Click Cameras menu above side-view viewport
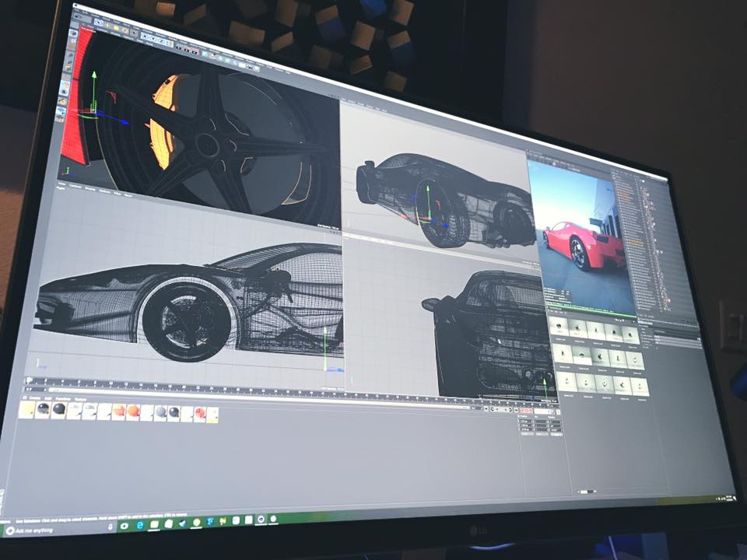Image resolution: width=747 pixels, height=560 pixels. 75,186
